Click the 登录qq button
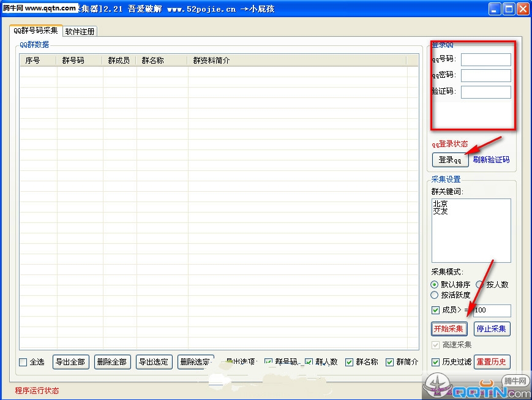Image resolution: width=532 pixels, height=400 pixels. click(450, 160)
